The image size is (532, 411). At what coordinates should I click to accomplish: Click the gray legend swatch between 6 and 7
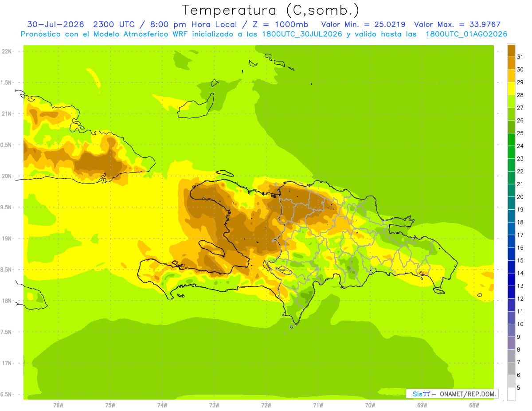point(511,368)
